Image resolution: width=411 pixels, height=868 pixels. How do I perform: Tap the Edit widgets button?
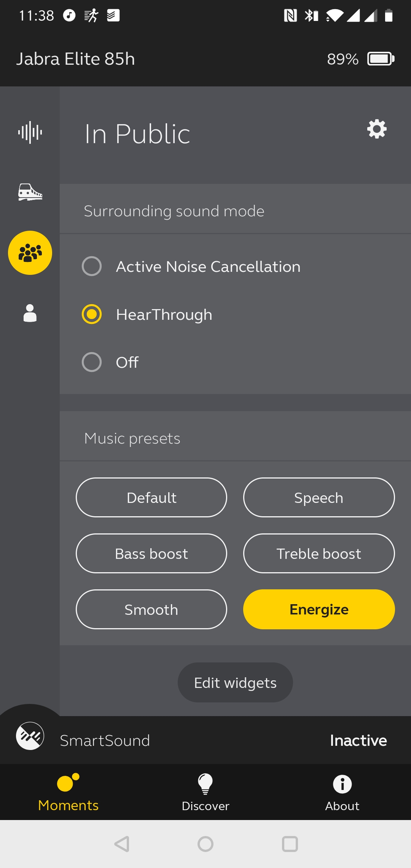(235, 683)
